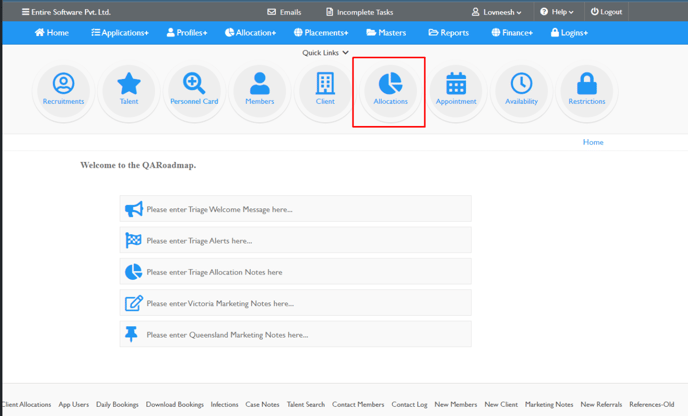688x416 pixels.
Task: Open the Placements+ menu
Action: tap(321, 32)
